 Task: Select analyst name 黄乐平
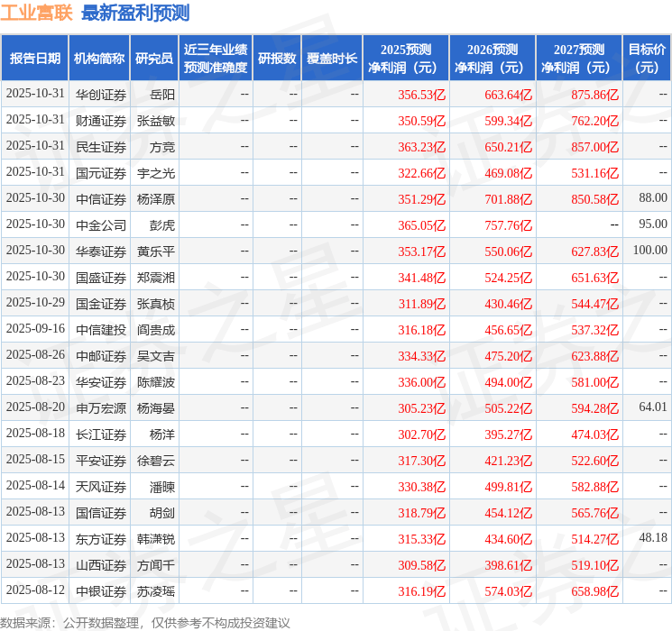pos(156,251)
